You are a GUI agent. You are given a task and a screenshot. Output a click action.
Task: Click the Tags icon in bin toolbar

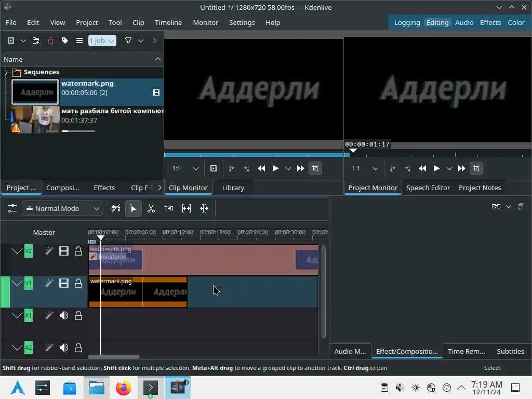click(65, 41)
